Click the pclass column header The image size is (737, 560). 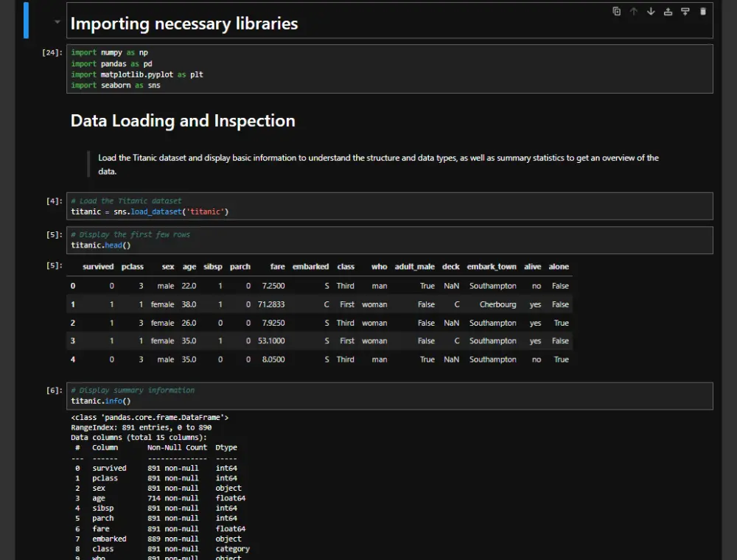(133, 267)
